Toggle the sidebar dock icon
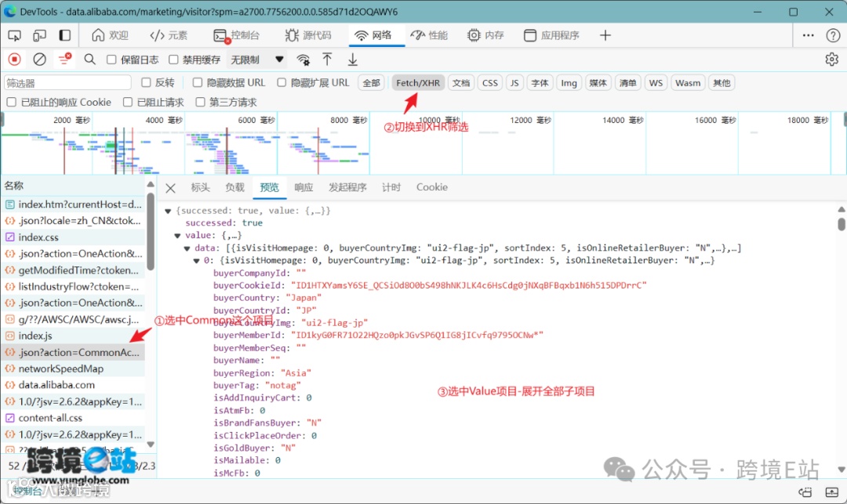This screenshot has height=504, width=847. pos(65,35)
